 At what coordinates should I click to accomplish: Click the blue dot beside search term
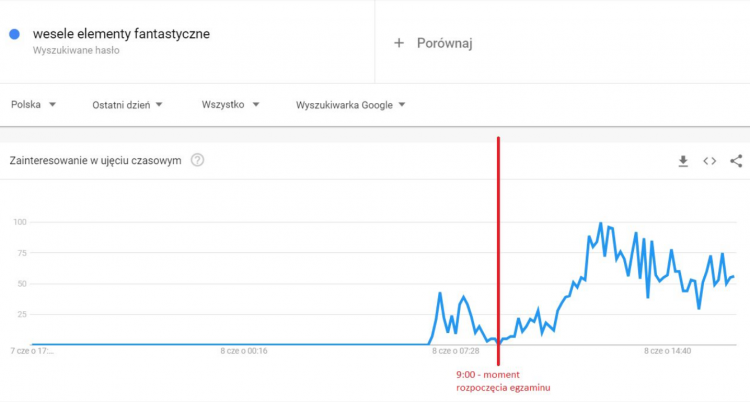pyautogui.click(x=15, y=34)
